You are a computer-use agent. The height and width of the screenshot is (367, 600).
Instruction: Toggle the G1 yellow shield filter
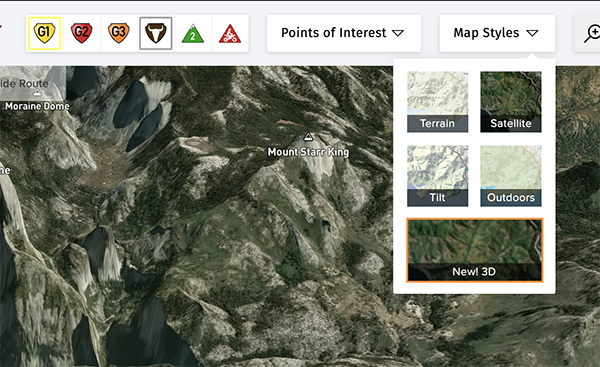point(44,33)
